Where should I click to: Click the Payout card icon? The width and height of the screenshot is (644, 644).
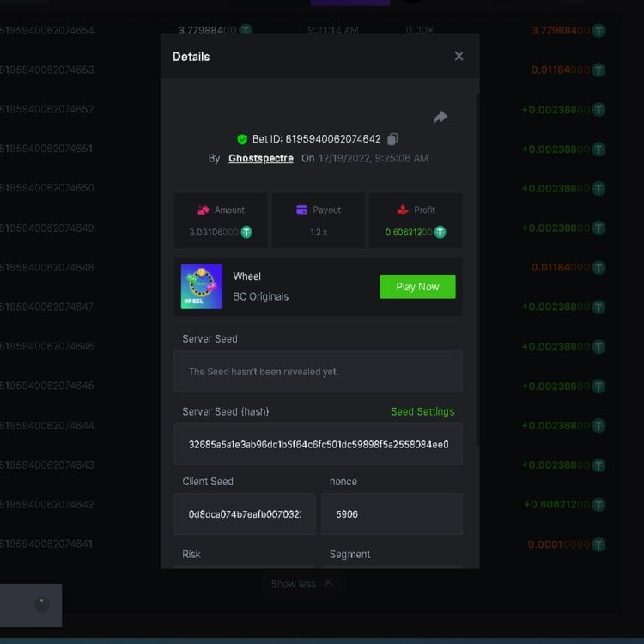point(301,210)
